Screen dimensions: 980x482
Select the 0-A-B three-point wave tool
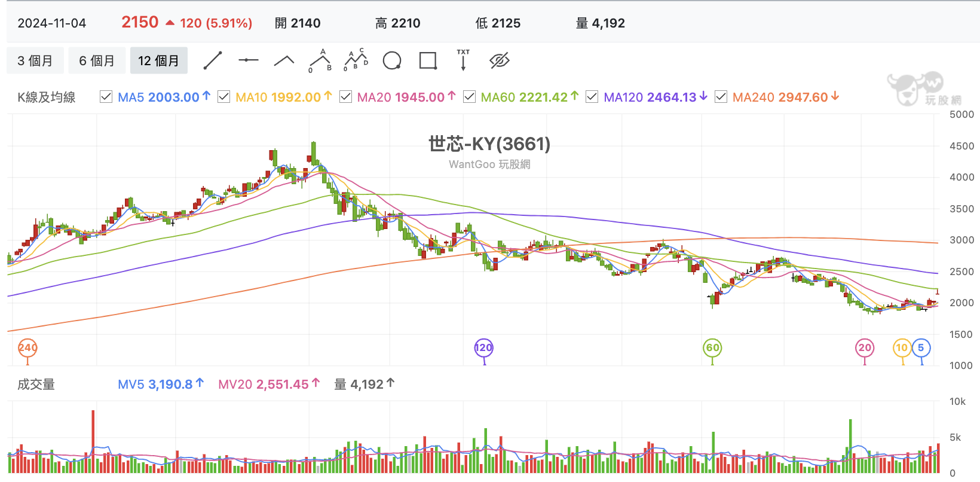coord(320,60)
